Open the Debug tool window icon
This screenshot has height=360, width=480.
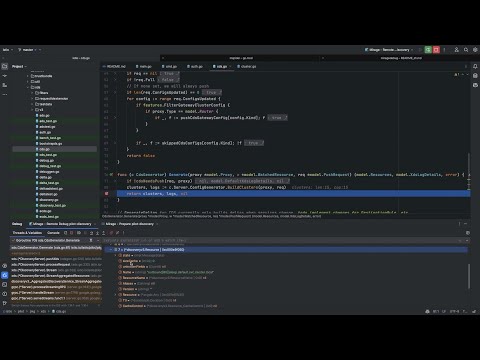click(x=5, y=275)
